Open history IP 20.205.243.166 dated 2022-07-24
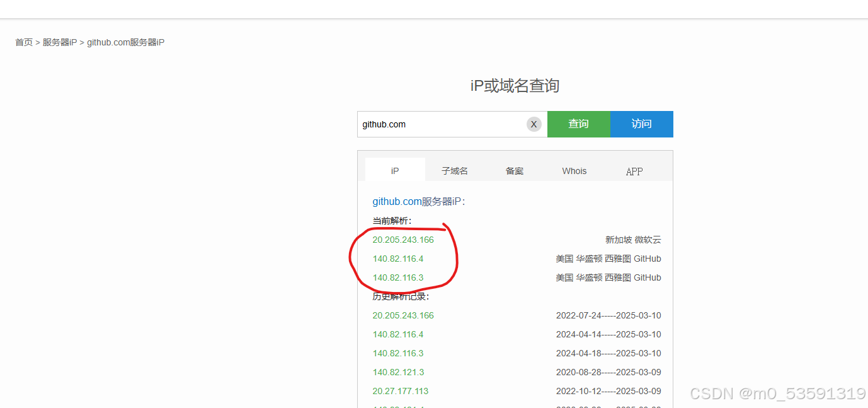This screenshot has height=408, width=868. tap(403, 315)
